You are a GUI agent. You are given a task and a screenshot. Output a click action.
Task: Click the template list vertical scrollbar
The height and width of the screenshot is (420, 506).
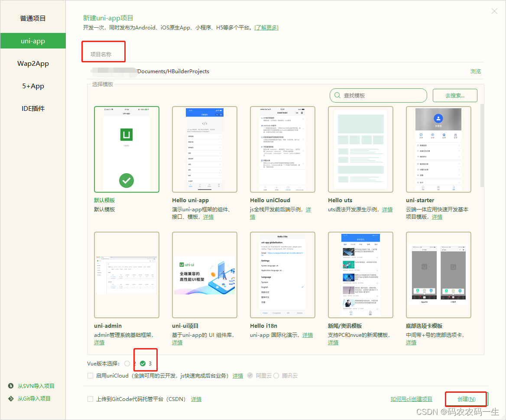pos(482,145)
